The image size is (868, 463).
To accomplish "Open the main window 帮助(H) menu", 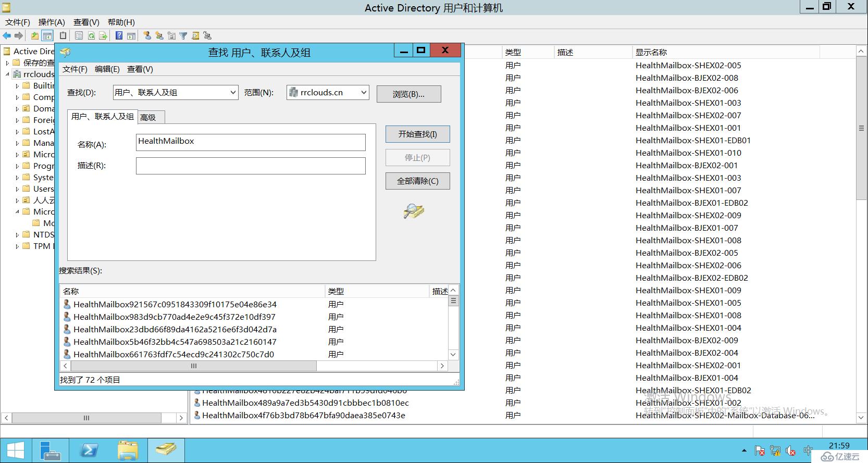I will pyautogui.click(x=121, y=22).
